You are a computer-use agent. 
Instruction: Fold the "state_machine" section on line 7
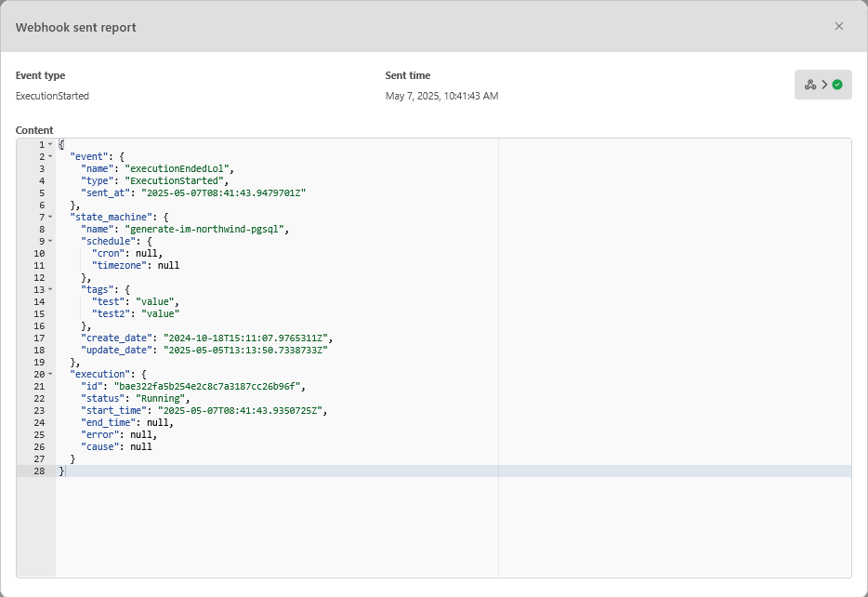click(50, 218)
